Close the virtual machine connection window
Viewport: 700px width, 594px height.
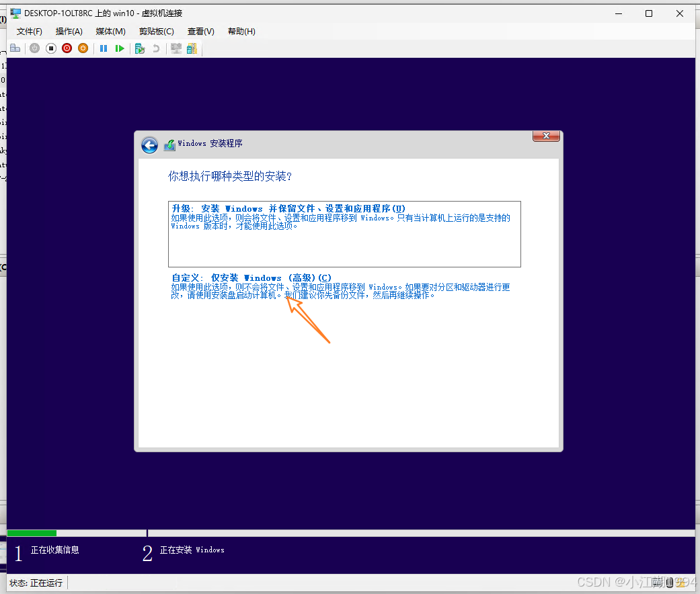pyautogui.click(x=679, y=13)
